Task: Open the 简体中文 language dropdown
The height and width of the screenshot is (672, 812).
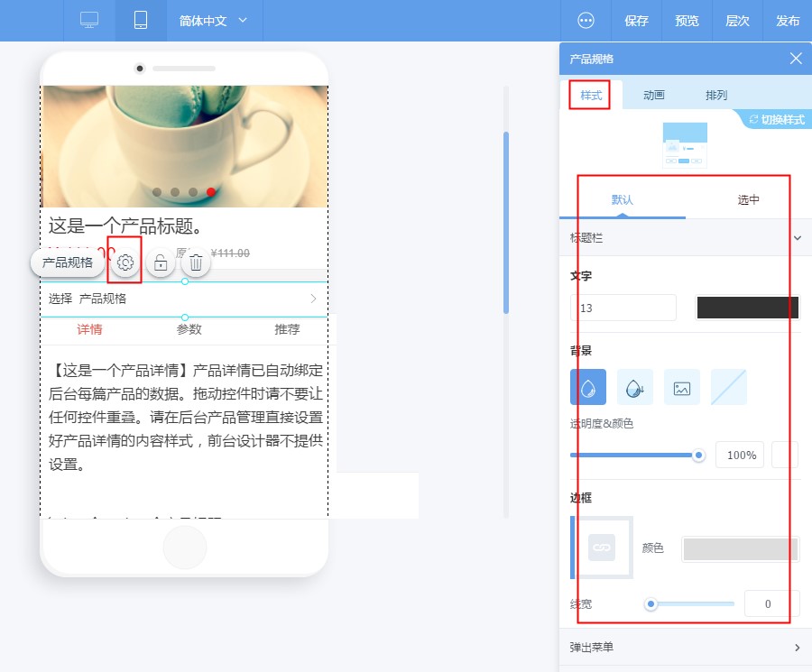Action: coord(213,21)
